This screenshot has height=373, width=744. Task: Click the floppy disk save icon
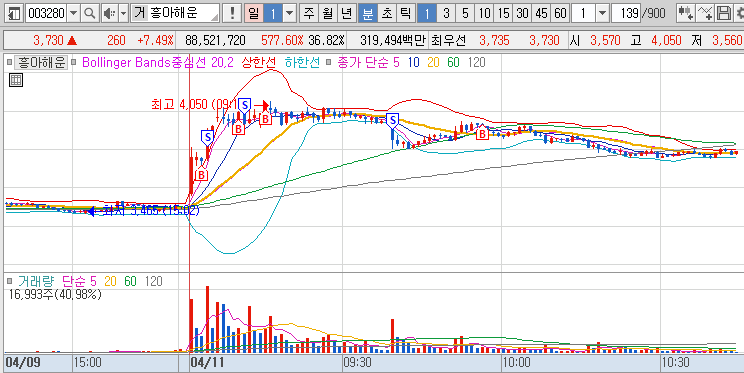point(724,13)
